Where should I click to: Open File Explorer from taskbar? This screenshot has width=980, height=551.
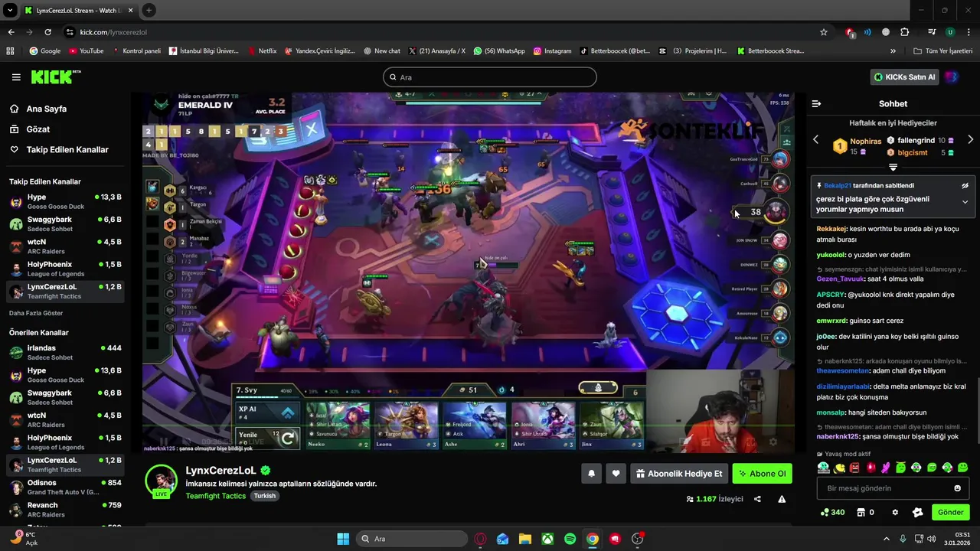click(525, 539)
